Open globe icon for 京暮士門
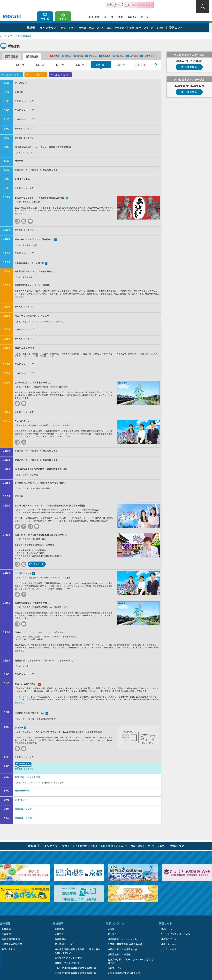 pos(17,564)
